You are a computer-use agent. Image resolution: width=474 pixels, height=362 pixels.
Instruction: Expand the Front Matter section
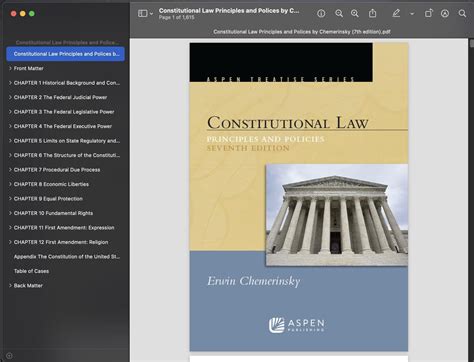10,68
